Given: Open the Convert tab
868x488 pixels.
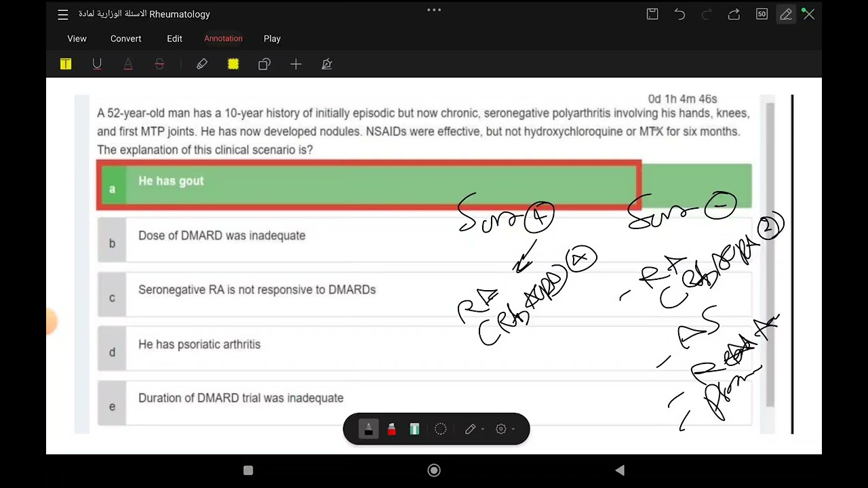Looking at the screenshot, I should [126, 39].
